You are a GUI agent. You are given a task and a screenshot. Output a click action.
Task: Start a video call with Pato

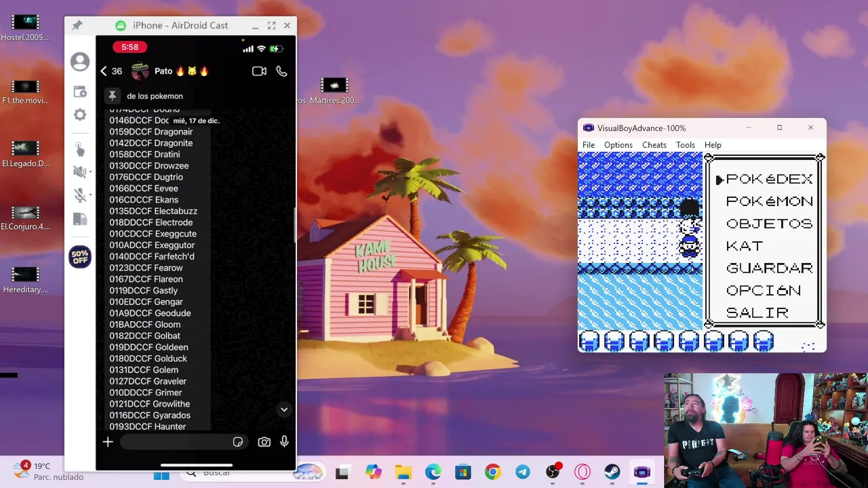(x=259, y=71)
